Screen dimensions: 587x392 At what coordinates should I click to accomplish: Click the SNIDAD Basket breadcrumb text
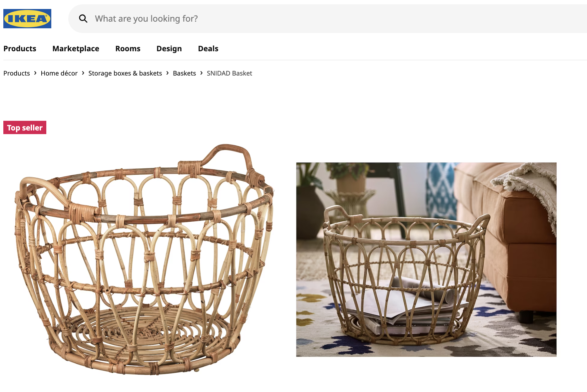pos(229,73)
